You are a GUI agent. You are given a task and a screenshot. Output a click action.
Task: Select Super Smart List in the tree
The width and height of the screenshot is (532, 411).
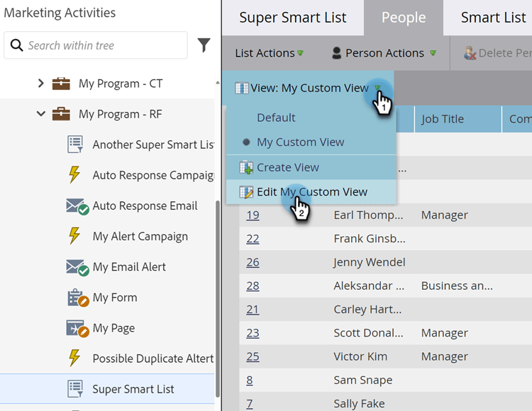point(133,389)
